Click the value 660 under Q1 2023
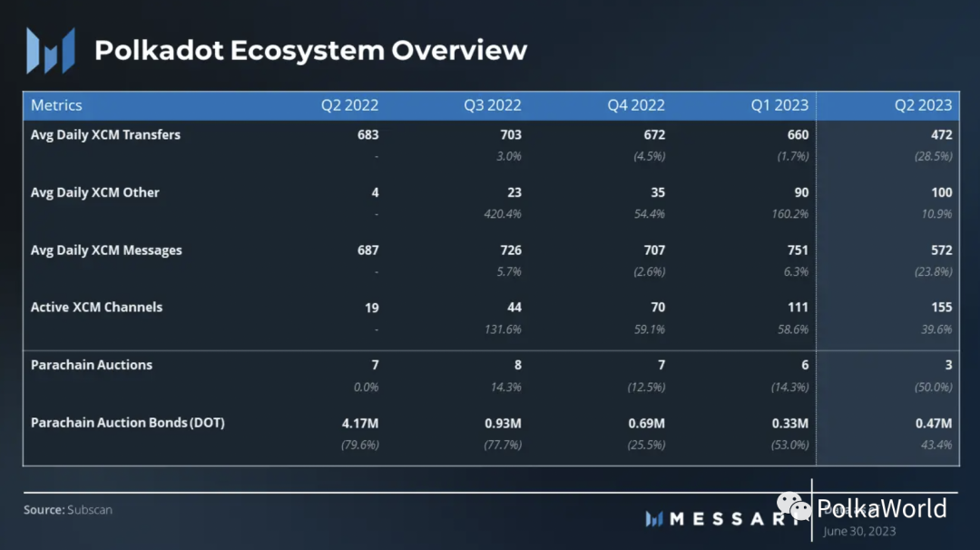Viewport: 980px width, 550px height. click(798, 135)
